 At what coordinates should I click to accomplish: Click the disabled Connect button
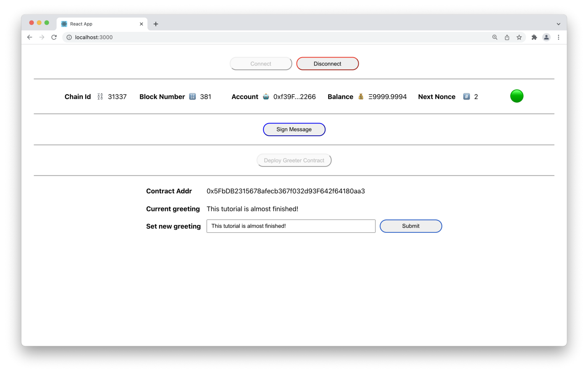click(261, 63)
